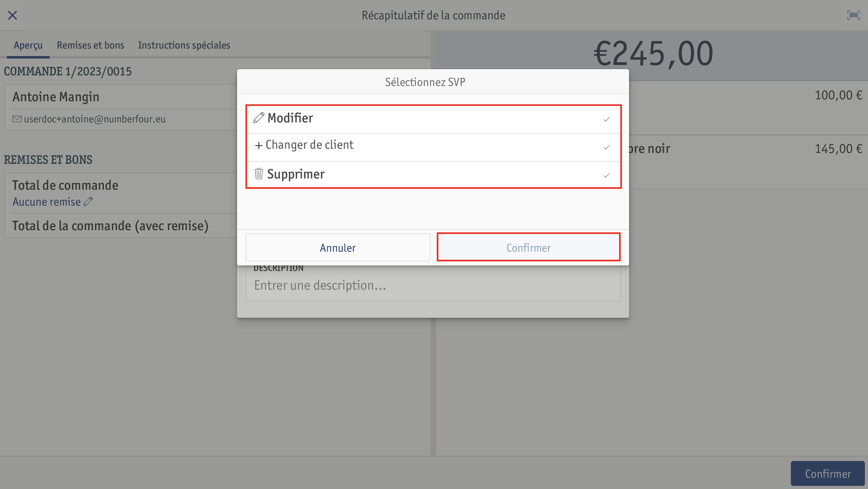Click the pencil icon next to Modifier
Viewport: 868px width, 489px height.
[x=259, y=118]
